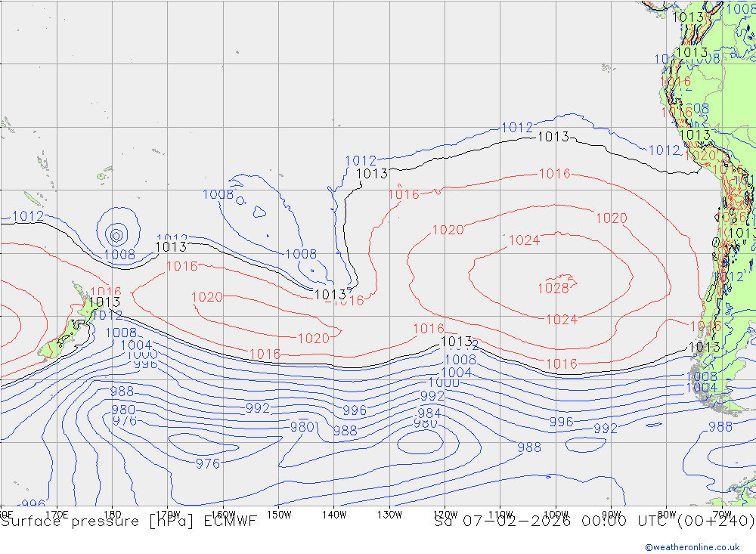Click the 992 isobar label near 155W

point(258,408)
